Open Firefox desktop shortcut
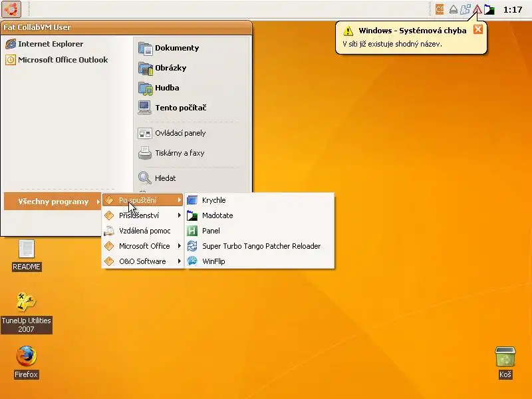Screen dimensions: 532x399 27,362
